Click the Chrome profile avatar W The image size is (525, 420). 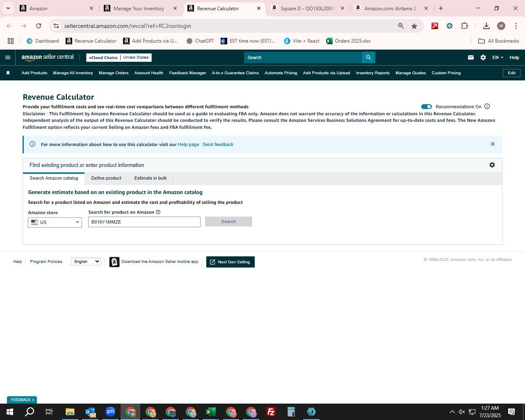(501, 26)
